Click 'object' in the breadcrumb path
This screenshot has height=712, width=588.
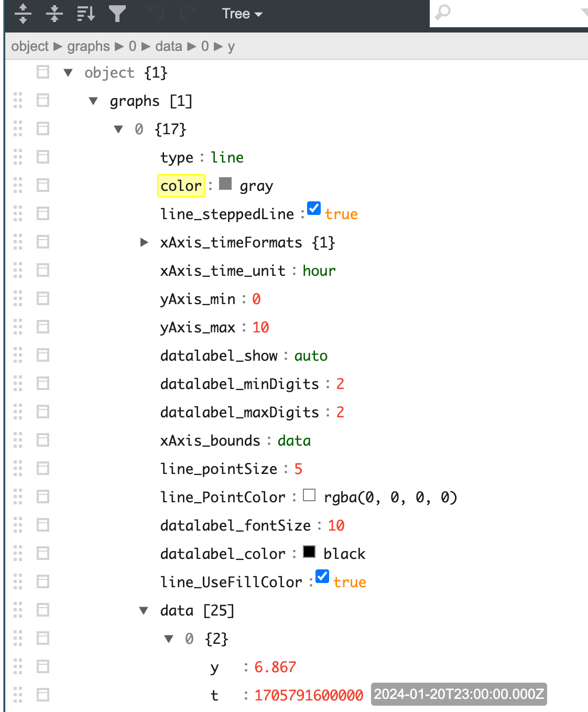coord(30,46)
